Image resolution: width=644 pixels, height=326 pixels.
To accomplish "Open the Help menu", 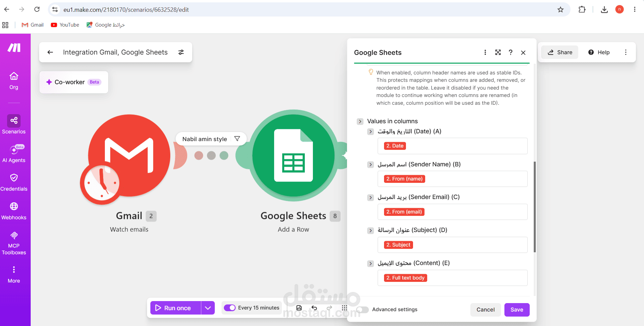I will 599,52.
